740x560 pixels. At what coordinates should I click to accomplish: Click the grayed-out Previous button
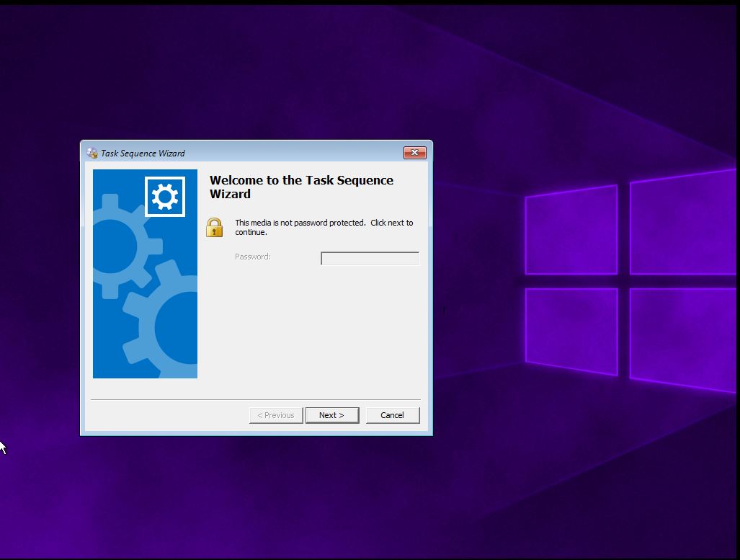click(276, 415)
